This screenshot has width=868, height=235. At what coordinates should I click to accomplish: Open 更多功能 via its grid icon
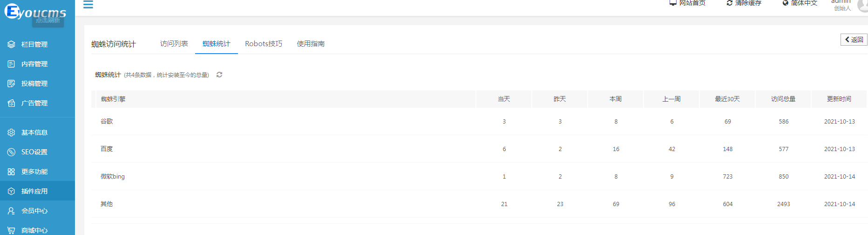pyautogui.click(x=11, y=172)
